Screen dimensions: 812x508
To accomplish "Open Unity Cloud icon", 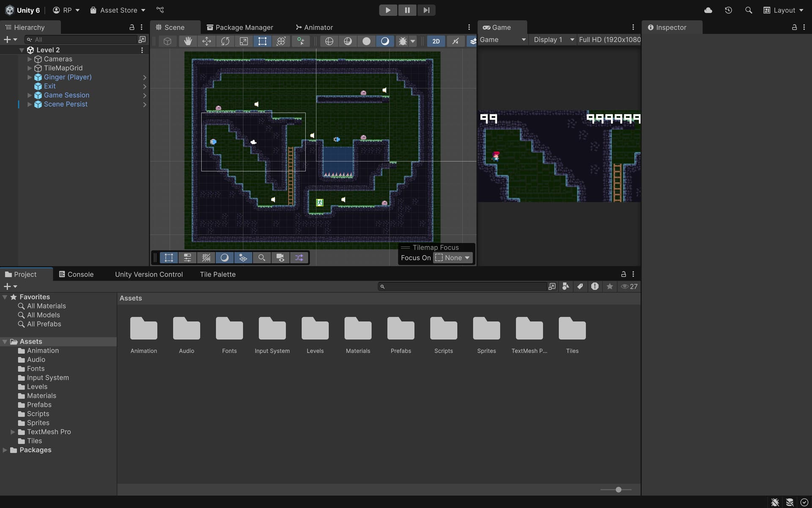I will (708, 10).
